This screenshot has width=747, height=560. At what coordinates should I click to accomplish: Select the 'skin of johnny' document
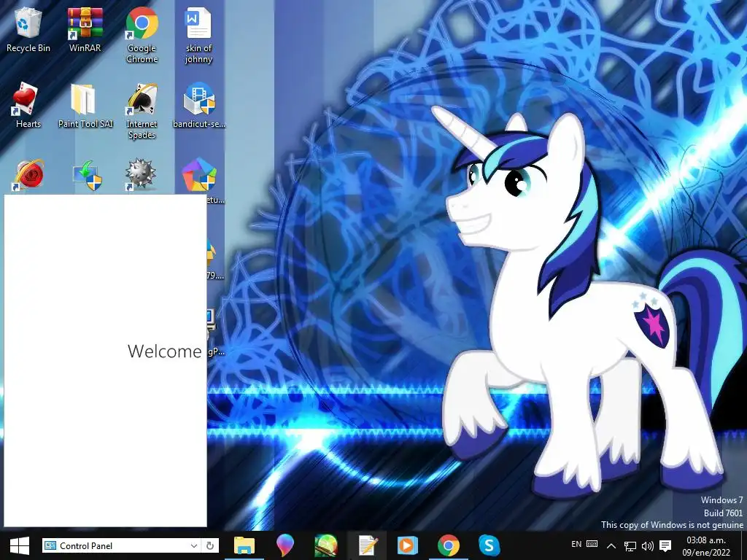[198, 35]
